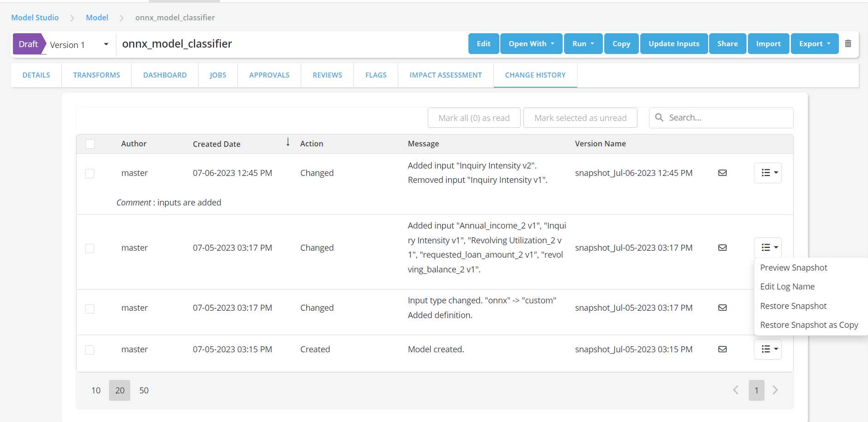Click envelope icon in Model created row
This screenshot has width=868, height=422.
click(x=722, y=349)
